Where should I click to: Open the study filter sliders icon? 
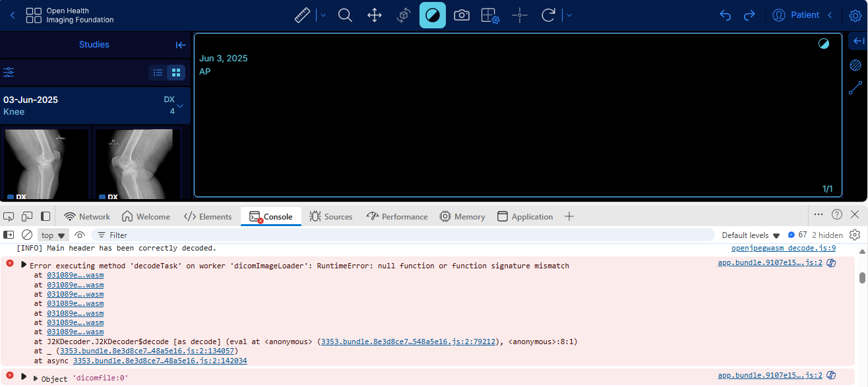pos(9,73)
